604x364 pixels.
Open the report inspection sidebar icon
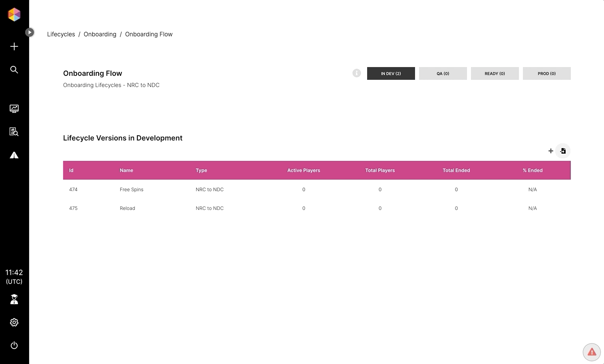14,132
